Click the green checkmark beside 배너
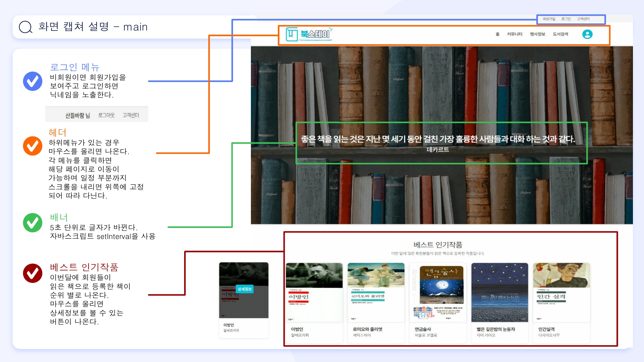 pos(33,223)
